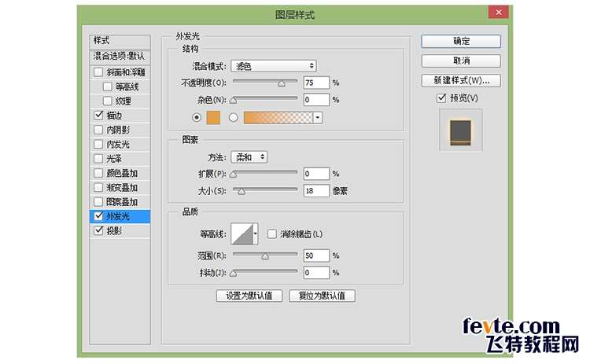The width and height of the screenshot is (590, 364).
Task: Uncheck the 外发光 checkbox
Action: click(x=98, y=216)
